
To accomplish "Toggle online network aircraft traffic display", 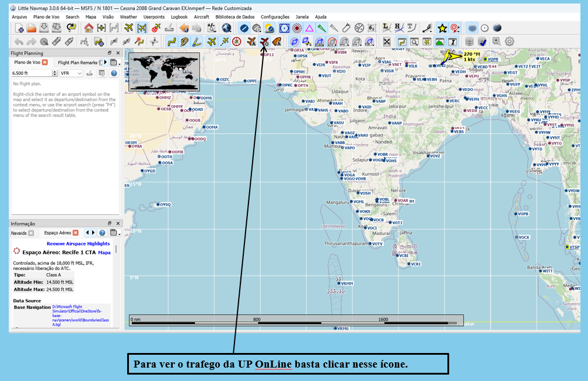I will pos(264,41).
